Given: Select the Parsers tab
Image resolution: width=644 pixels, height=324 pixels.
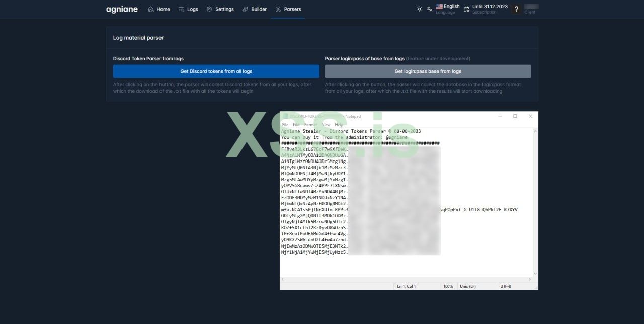Looking at the screenshot, I should coord(288,9).
